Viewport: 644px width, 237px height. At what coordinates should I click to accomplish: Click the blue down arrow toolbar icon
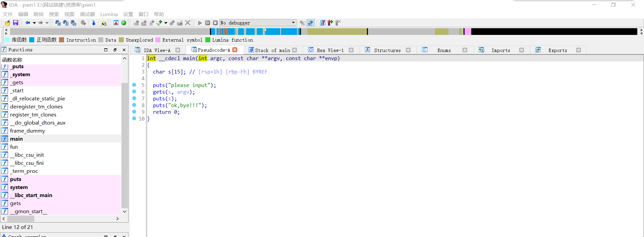point(94,23)
